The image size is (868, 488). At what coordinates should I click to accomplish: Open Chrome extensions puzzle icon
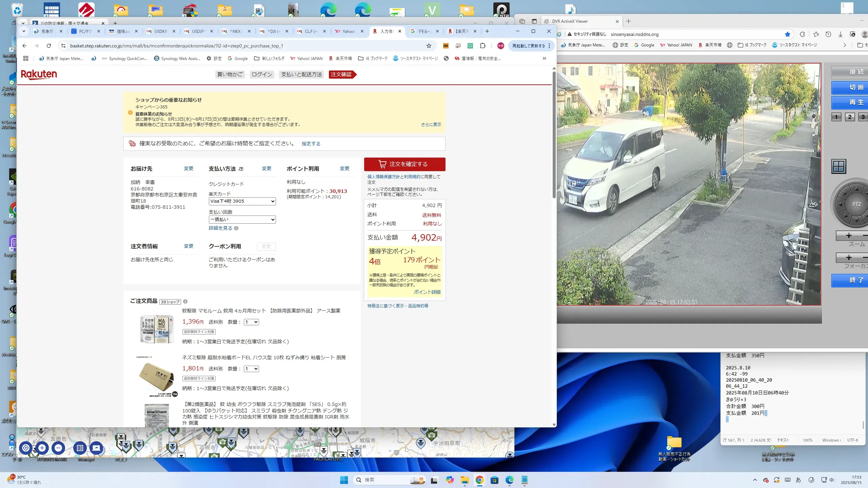[x=482, y=46]
